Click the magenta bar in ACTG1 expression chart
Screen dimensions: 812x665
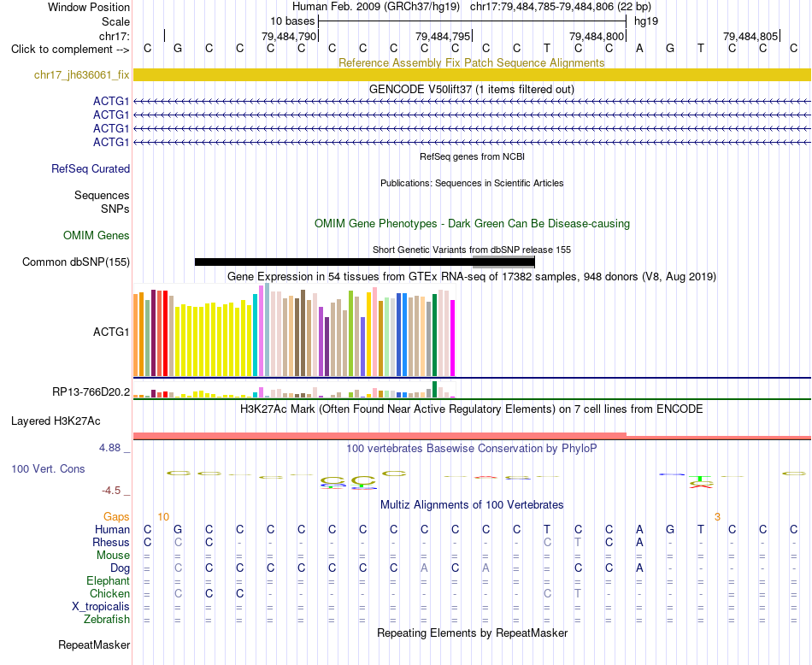pos(453,338)
